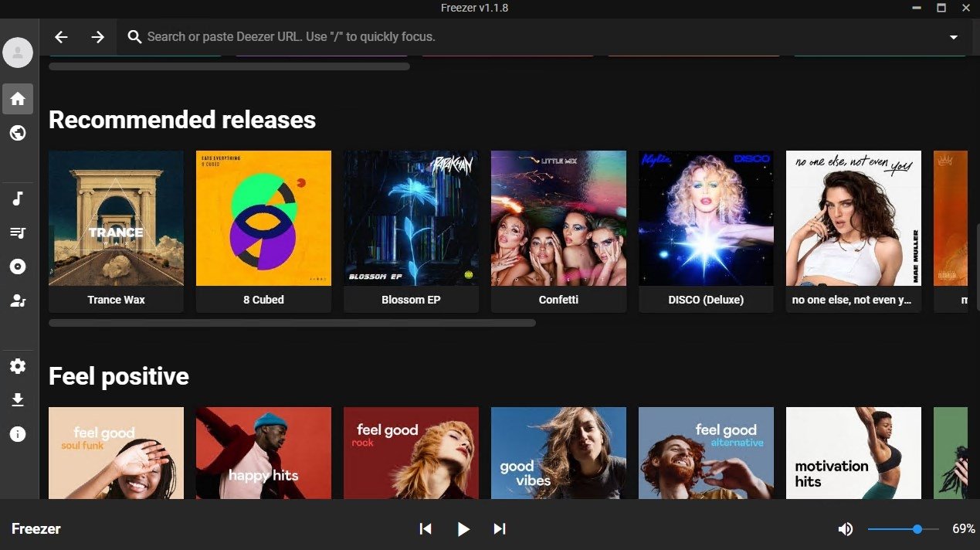The width and height of the screenshot is (980, 550).
Task: Adjust the volume slider
Action: pyautogui.click(x=904, y=529)
